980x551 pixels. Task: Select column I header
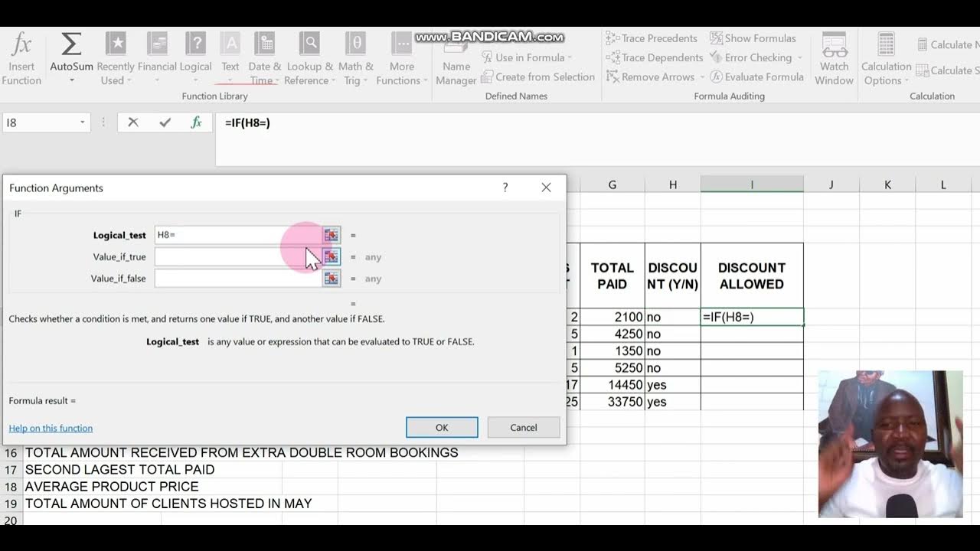752,184
